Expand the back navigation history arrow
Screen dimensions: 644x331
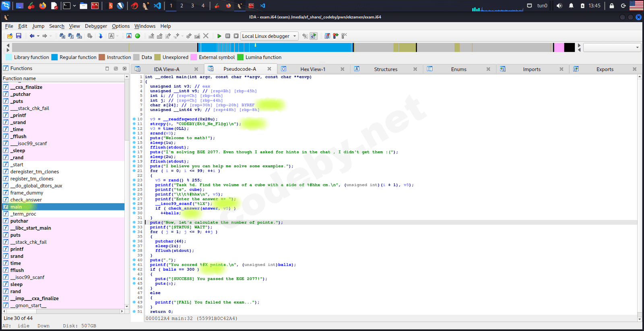coord(38,36)
